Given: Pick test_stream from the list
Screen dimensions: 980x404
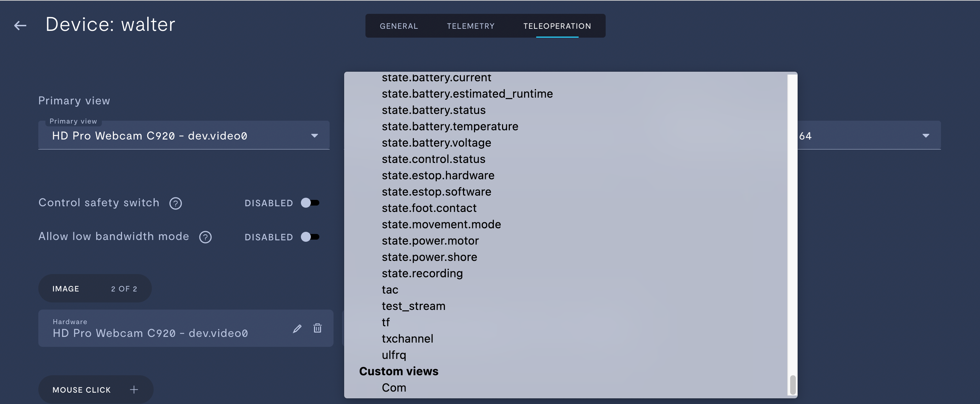Looking at the screenshot, I should 413,306.
